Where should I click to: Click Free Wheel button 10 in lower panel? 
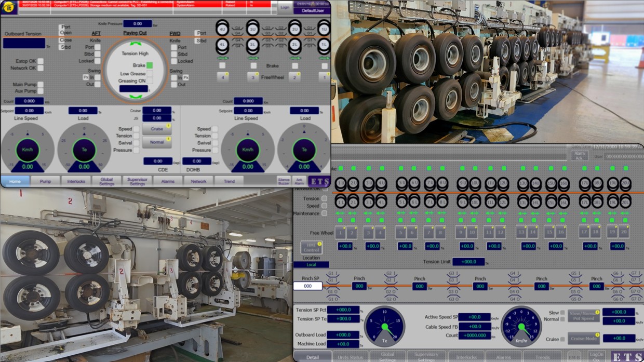pos(473,232)
